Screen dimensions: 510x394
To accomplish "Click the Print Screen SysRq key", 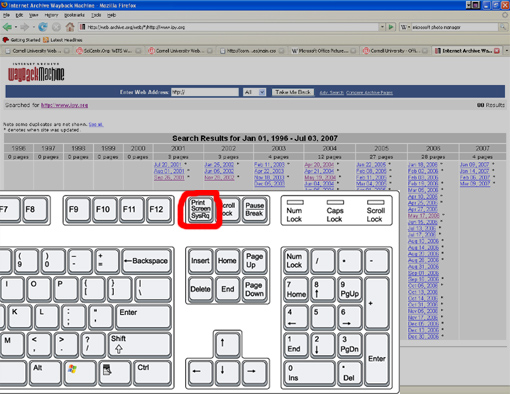I will (201, 209).
